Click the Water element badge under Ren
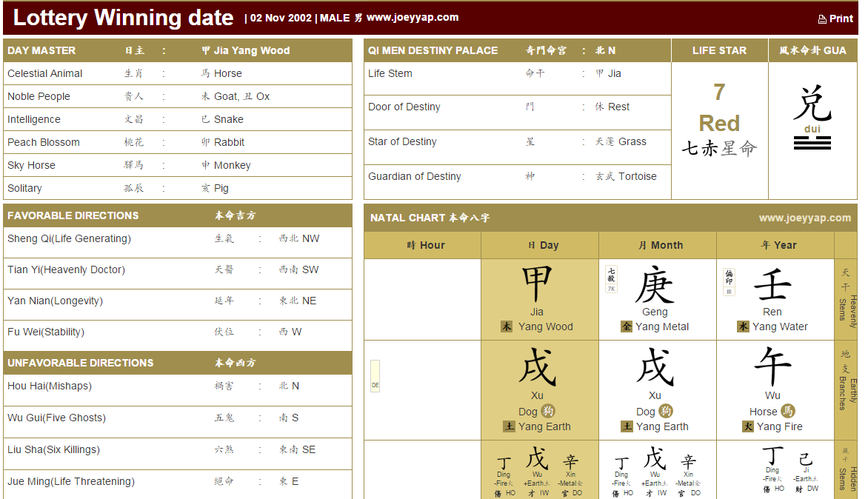 743,326
